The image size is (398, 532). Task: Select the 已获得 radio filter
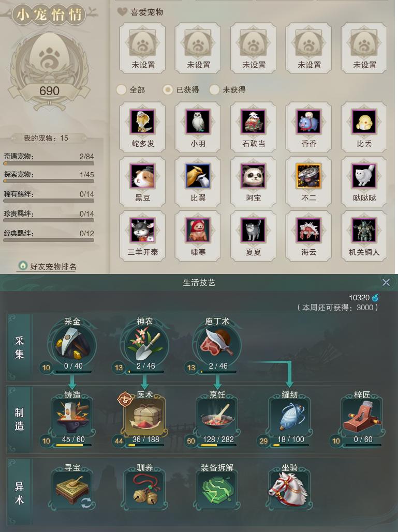point(168,89)
